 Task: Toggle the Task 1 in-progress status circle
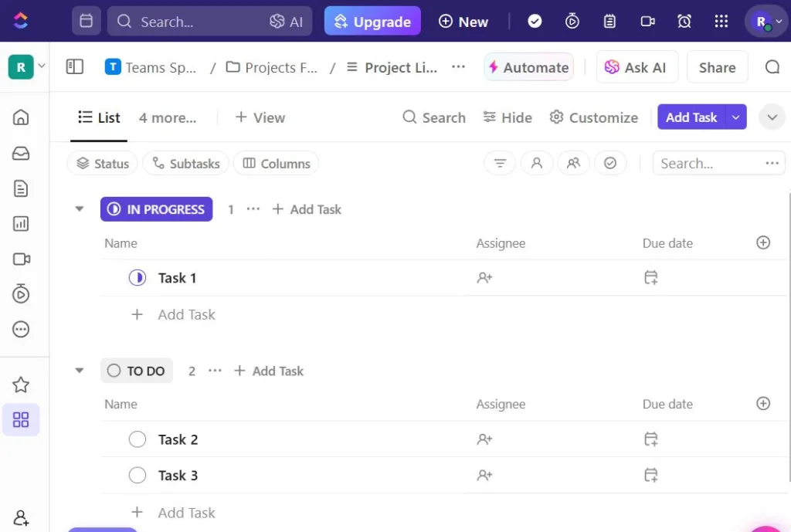137,278
